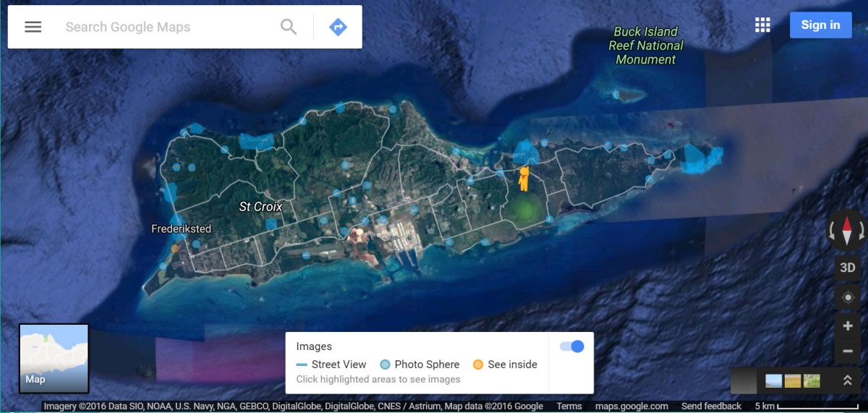This screenshot has width=868, height=413.
Task: Open the yellow field photo thumbnail
Action: (x=793, y=380)
